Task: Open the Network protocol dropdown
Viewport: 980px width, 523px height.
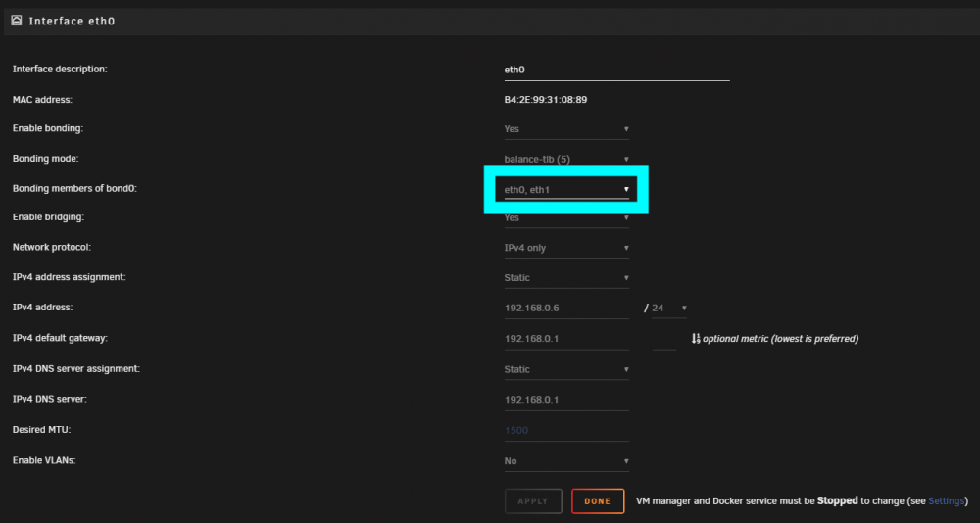Action: coord(566,248)
